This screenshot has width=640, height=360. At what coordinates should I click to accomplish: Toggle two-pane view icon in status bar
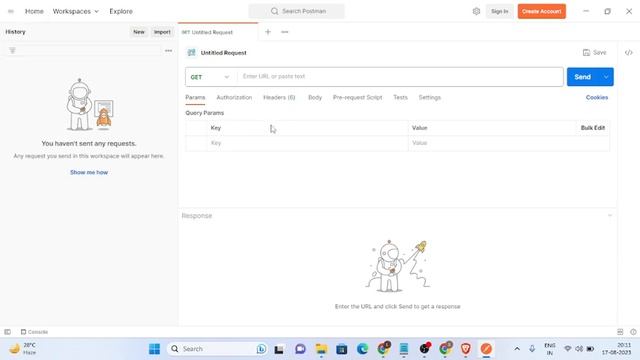point(620,332)
